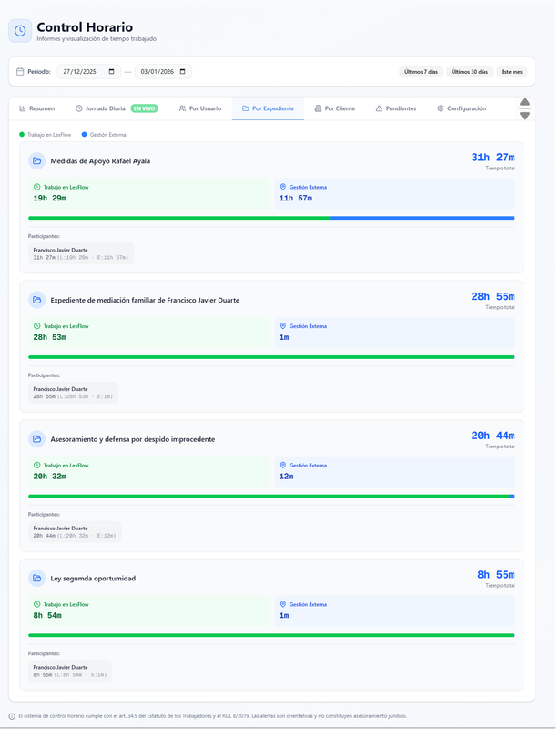Image resolution: width=560 pixels, height=729 pixels.
Task: Click the scroll up arrow beside tabs
Action: point(524,102)
